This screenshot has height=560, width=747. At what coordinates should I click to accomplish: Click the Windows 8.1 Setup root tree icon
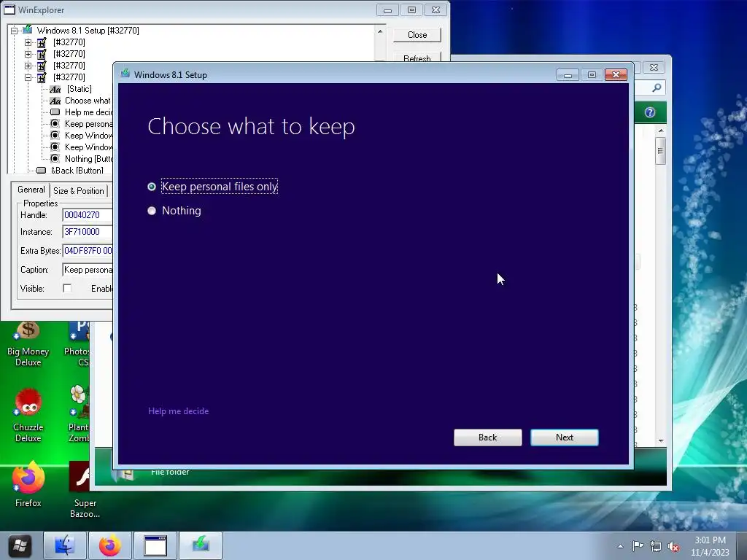click(28, 30)
